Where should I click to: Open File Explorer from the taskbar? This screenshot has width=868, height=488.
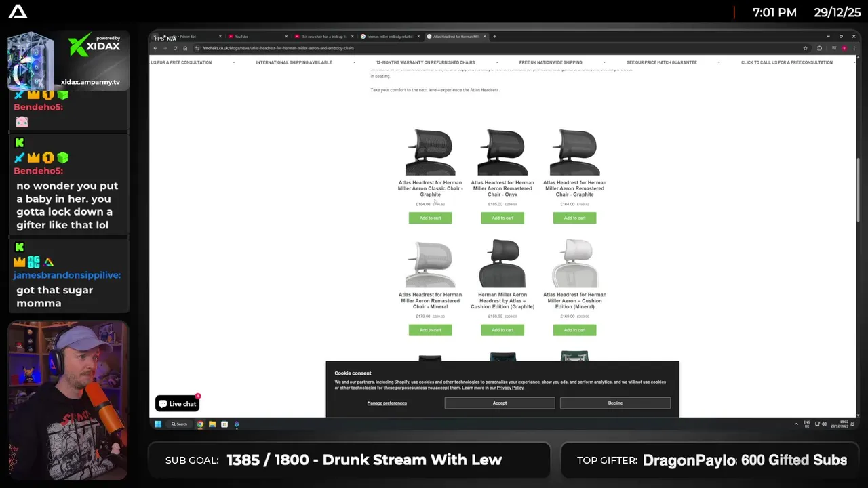pyautogui.click(x=212, y=424)
